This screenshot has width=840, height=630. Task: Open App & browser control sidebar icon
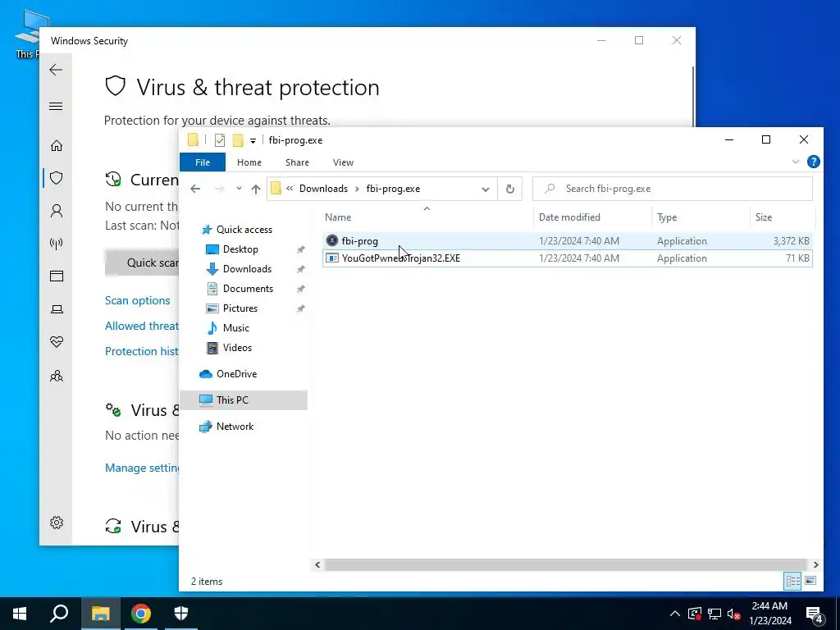click(x=57, y=276)
